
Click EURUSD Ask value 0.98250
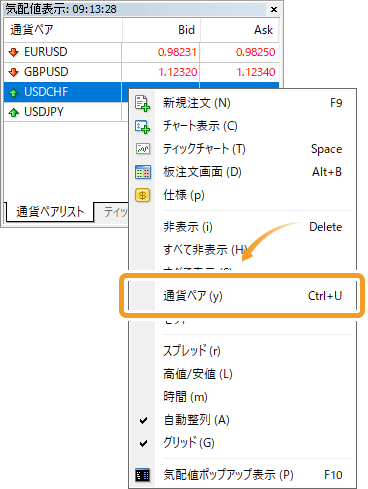[255, 52]
